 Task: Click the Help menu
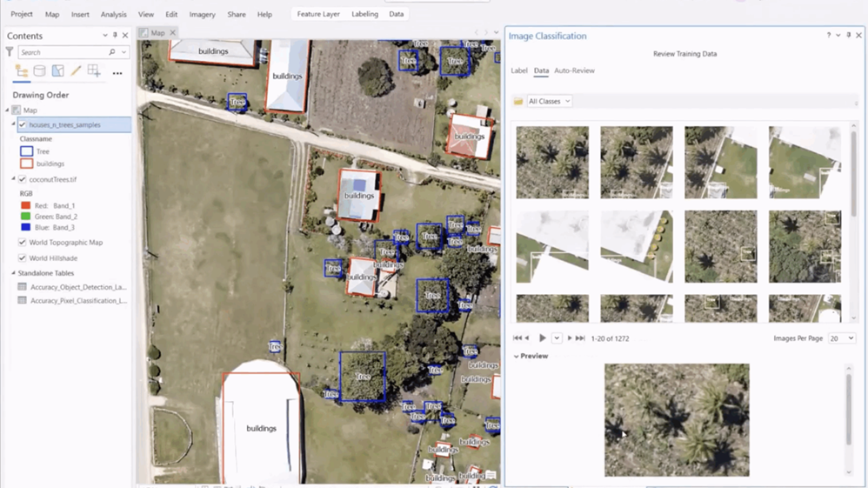click(264, 15)
